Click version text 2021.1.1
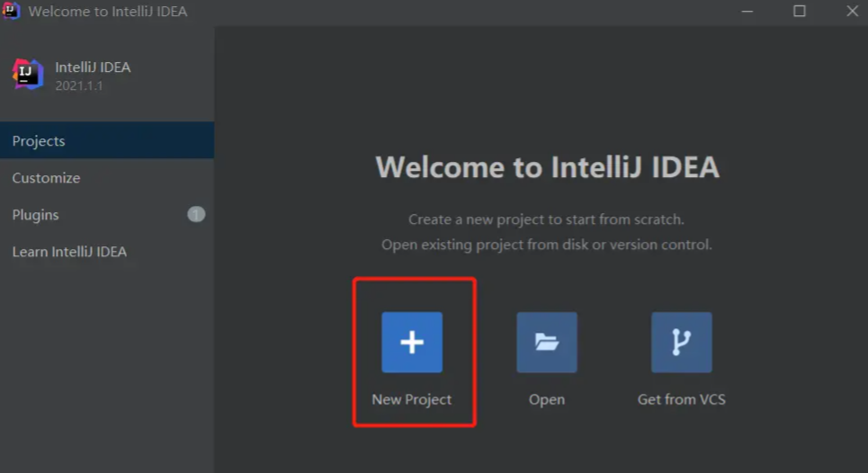The width and height of the screenshot is (868, 473). click(x=78, y=85)
